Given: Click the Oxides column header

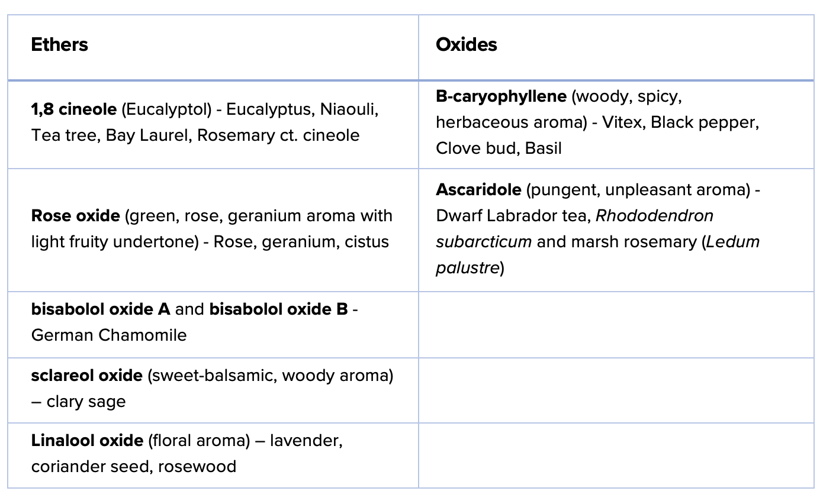Looking at the screenshot, I should coord(466,44).
